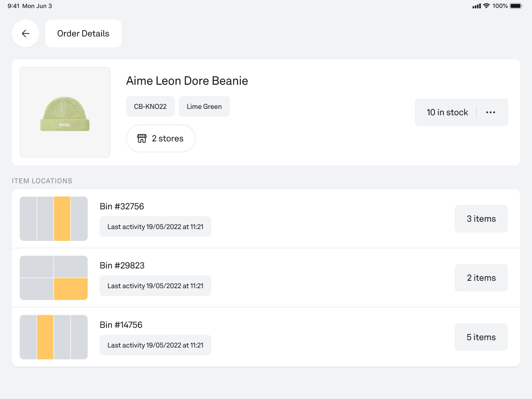This screenshot has height=399, width=532.
Task: Click the 2 items button
Action: click(481, 277)
